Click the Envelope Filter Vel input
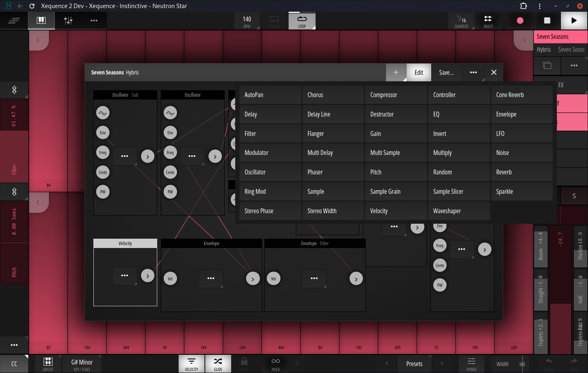 tap(274, 279)
